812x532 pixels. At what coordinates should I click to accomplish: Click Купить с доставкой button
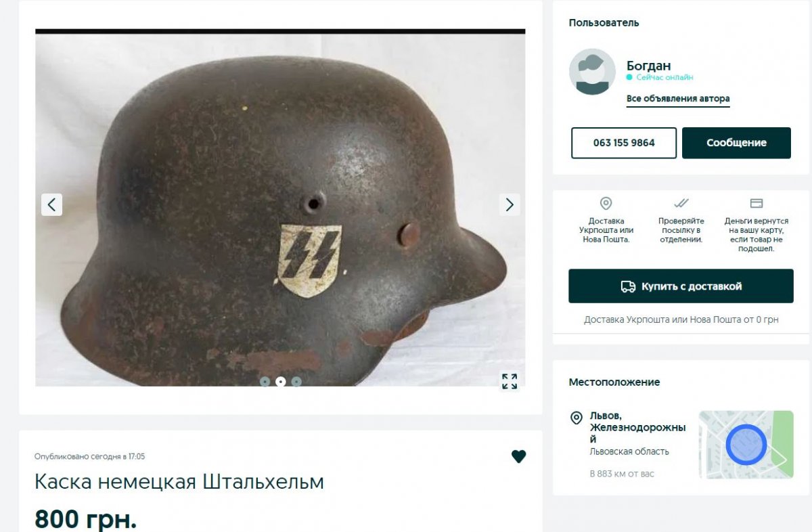tap(681, 286)
